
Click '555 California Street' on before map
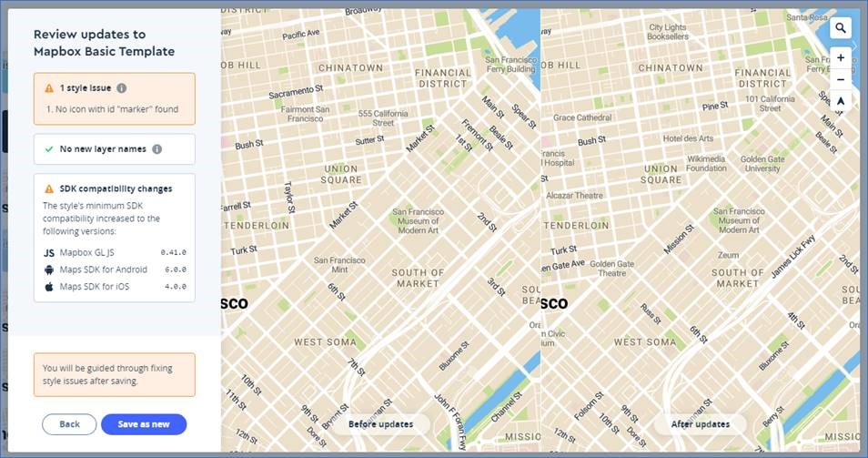tap(383, 118)
